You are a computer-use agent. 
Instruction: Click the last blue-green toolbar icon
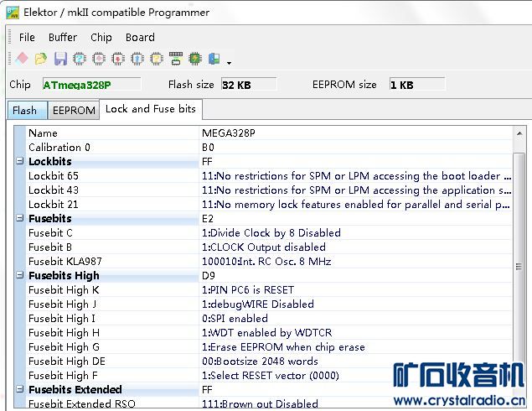(x=214, y=59)
